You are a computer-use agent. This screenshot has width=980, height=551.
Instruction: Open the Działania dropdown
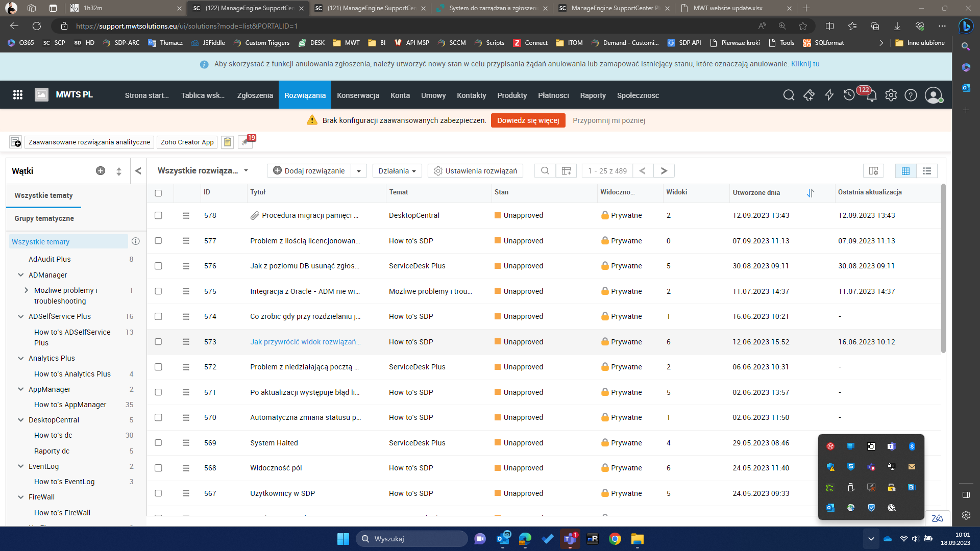pos(397,171)
